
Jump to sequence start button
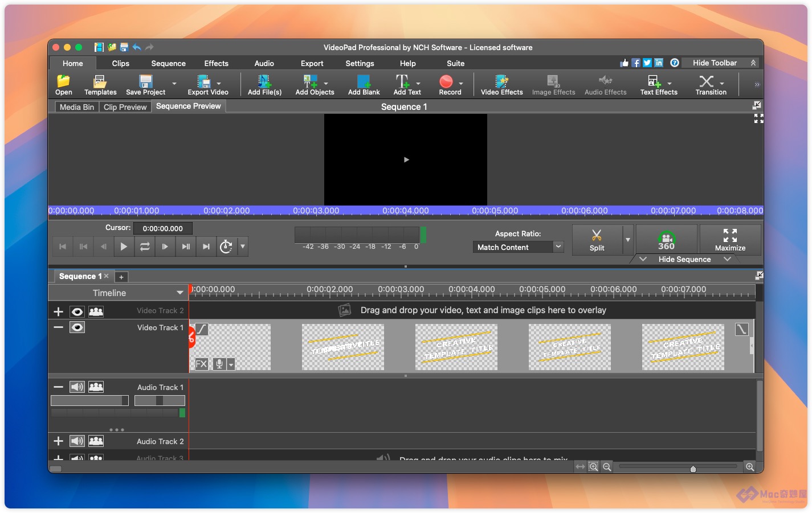(x=62, y=247)
